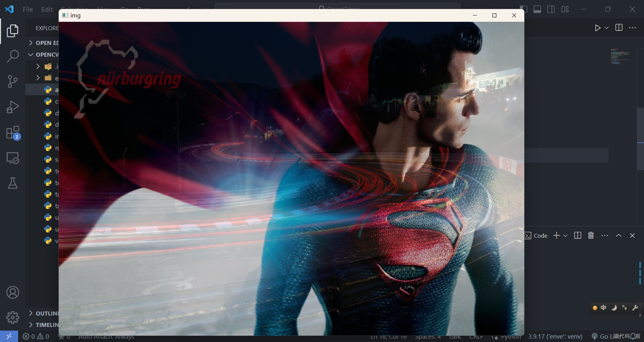Open the Python file starting with 'm'
The width and height of the screenshot is (644, 342).
[42, 148]
